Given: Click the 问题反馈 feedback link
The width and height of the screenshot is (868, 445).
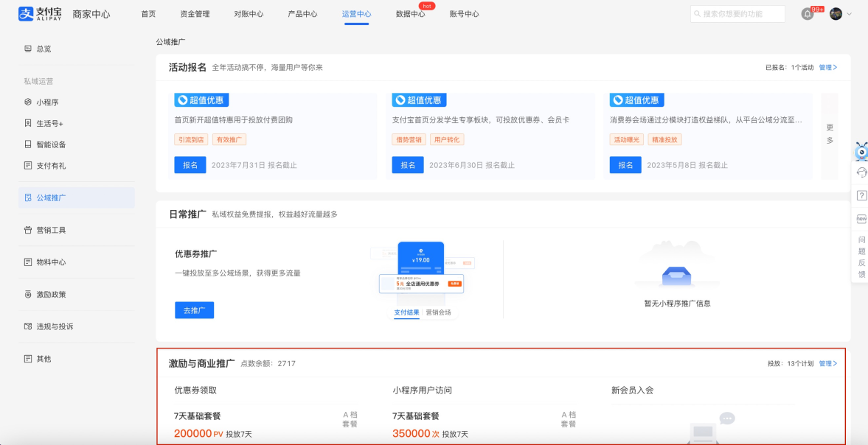Looking at the screenshot, I should pos(861,257).
